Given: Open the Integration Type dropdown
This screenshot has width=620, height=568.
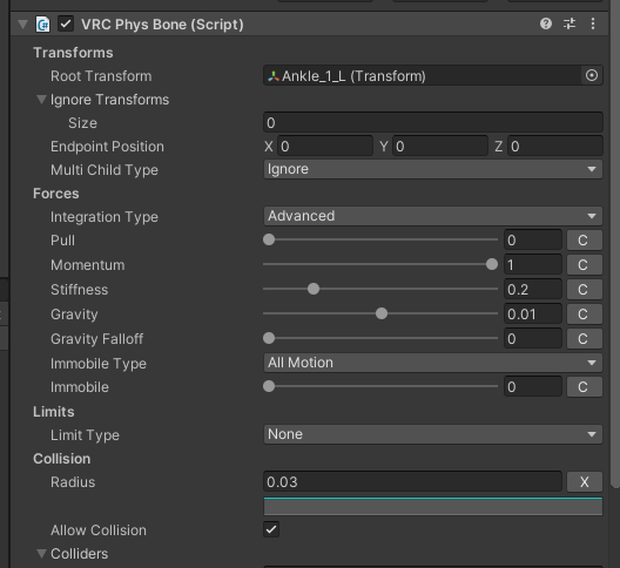Looking at the screenshot, I should click(433, 216).
